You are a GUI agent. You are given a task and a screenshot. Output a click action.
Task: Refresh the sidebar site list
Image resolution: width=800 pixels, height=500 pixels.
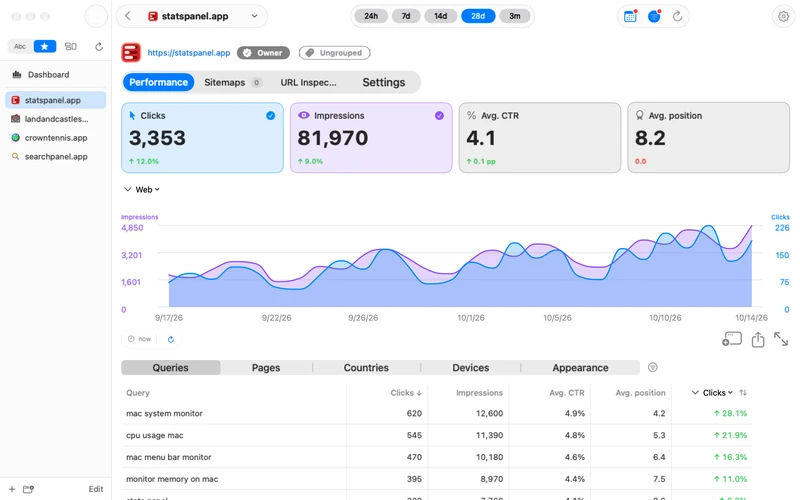(99, 46)
